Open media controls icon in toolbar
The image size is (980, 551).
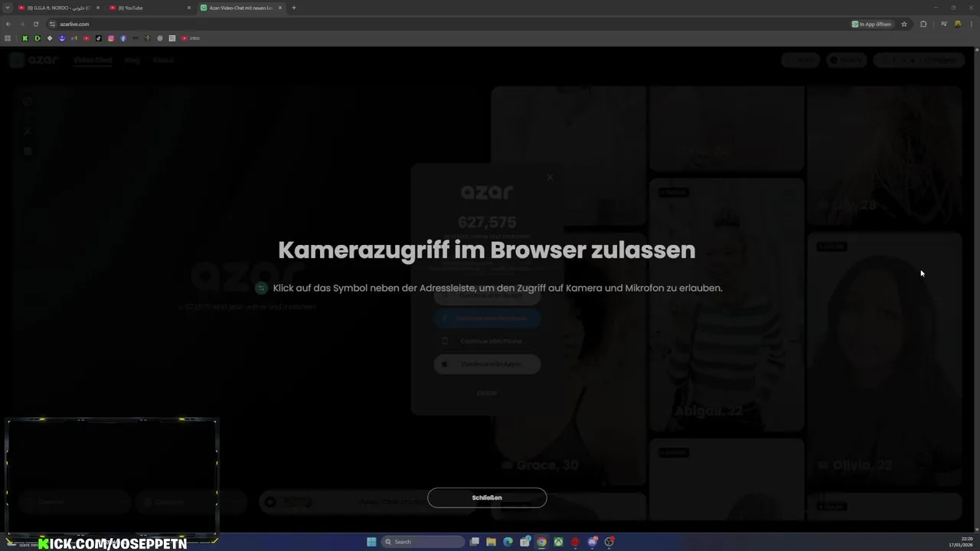pyautogui.click(x=944, y=24)
